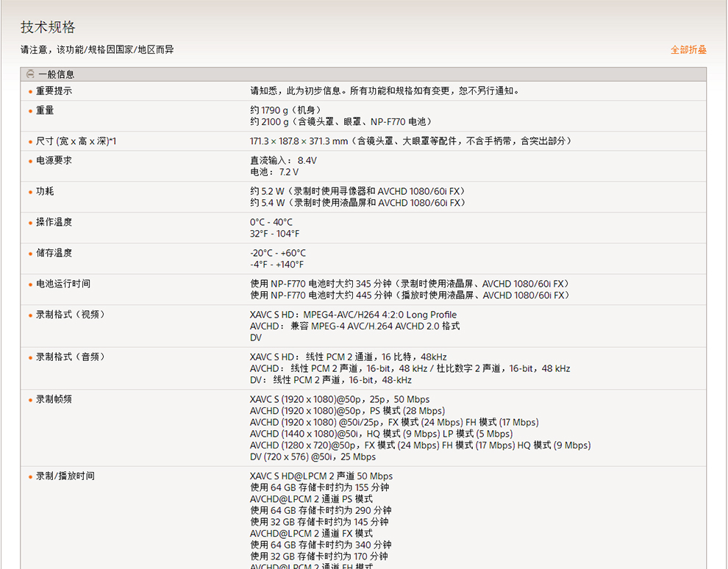Viewport: 728px width, 569px height.
Task: Click the 345 分钟 battery runtime line
Action: pos(410,284)
